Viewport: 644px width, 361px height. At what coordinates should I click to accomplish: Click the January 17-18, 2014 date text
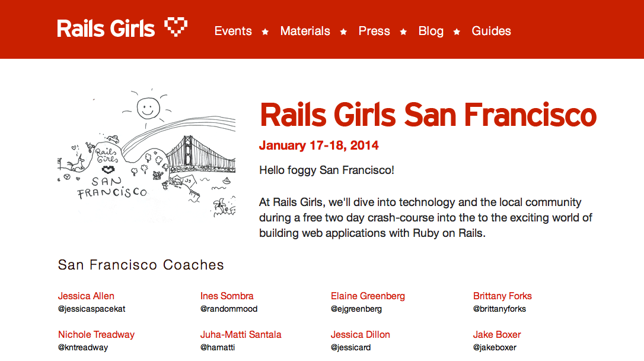click(318, 145)
